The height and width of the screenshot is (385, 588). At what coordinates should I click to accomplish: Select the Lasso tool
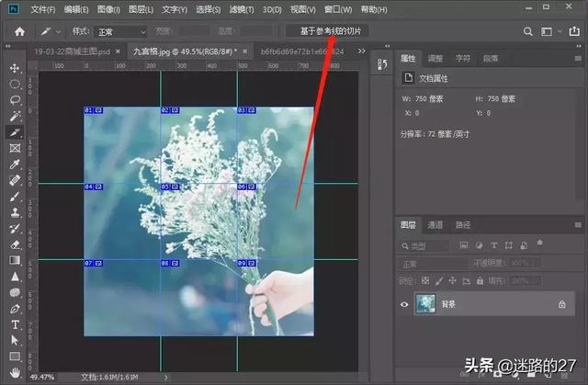(16, 100)
